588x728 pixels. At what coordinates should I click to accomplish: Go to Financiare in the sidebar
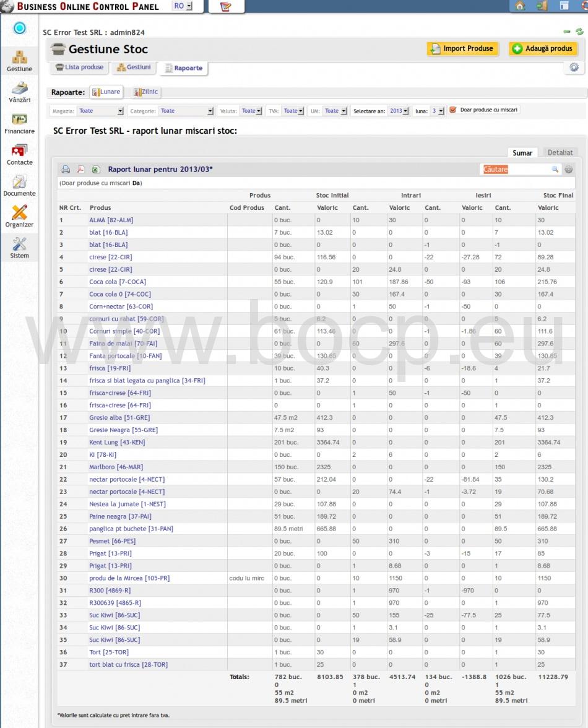(x=19, y=123)
